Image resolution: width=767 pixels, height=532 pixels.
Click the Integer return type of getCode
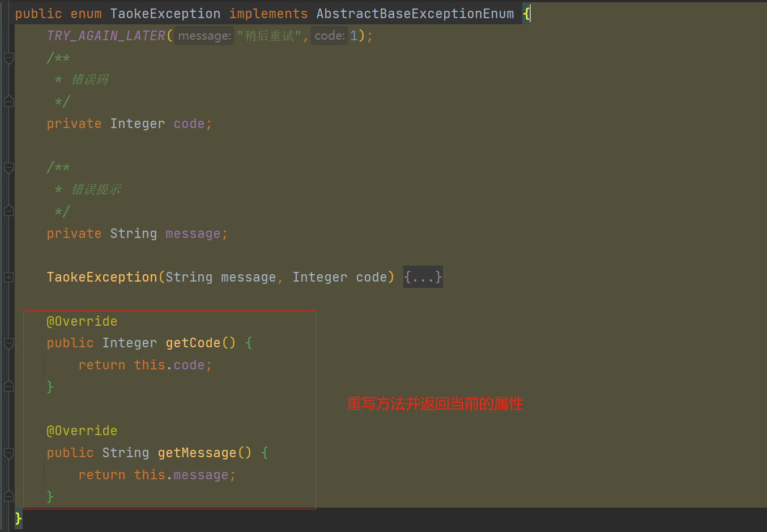pos(130,343)
